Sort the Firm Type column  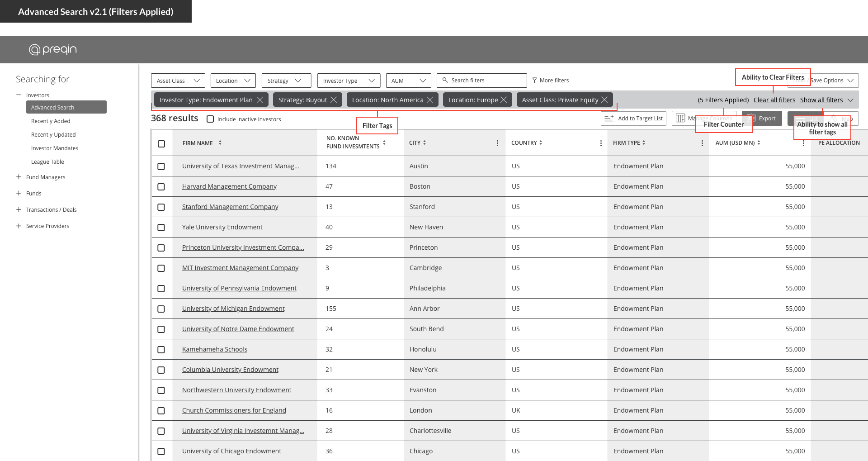pyautogui.click(x=644, y=143)
